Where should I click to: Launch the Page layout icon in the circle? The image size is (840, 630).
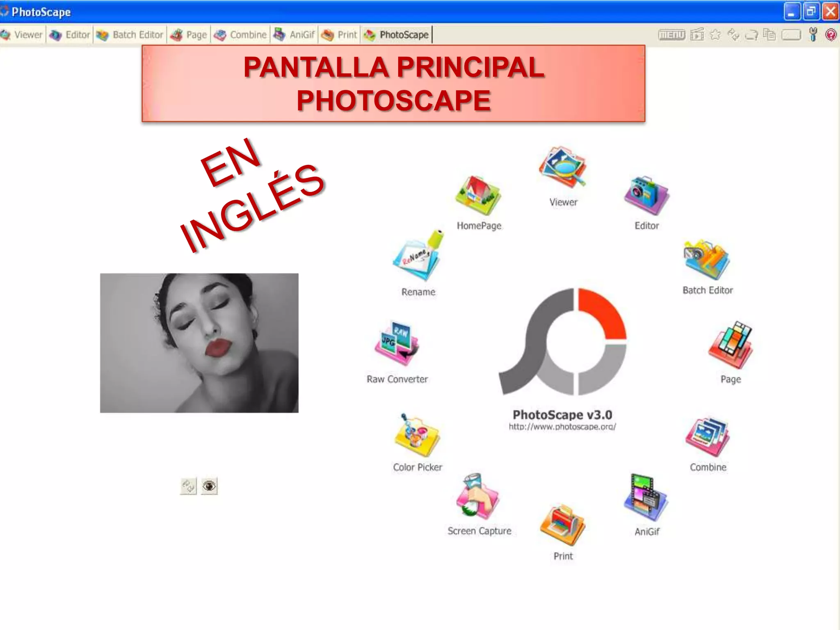(730, 345)
